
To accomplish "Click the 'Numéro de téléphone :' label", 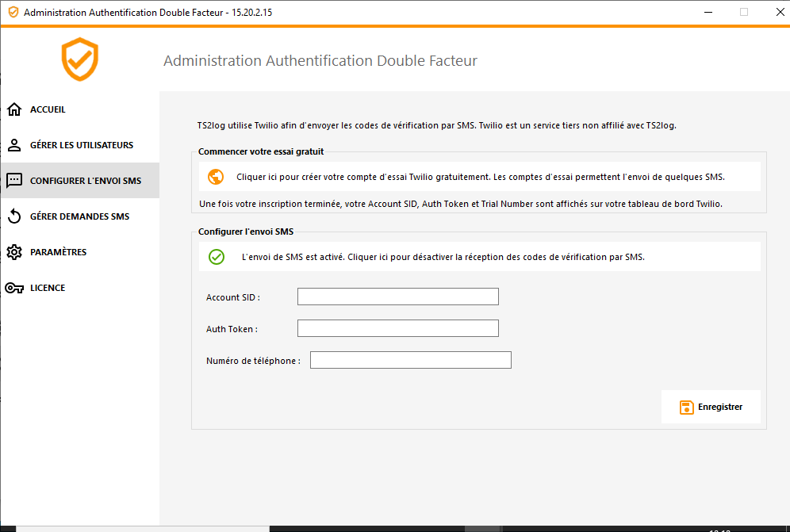I will click(x=254, y=362).
